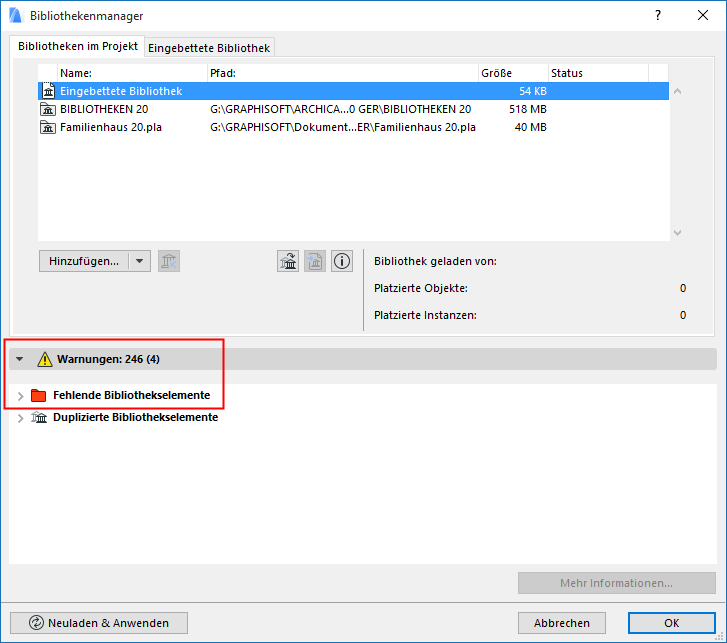
Task: Open the Eingebettete Bibliothek tab
Action: click(209, 48)
